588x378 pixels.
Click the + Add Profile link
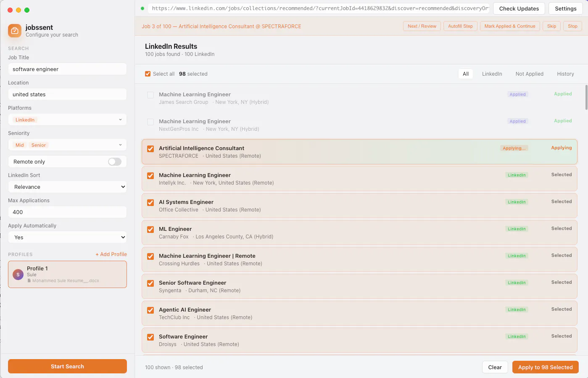point(111,254)
